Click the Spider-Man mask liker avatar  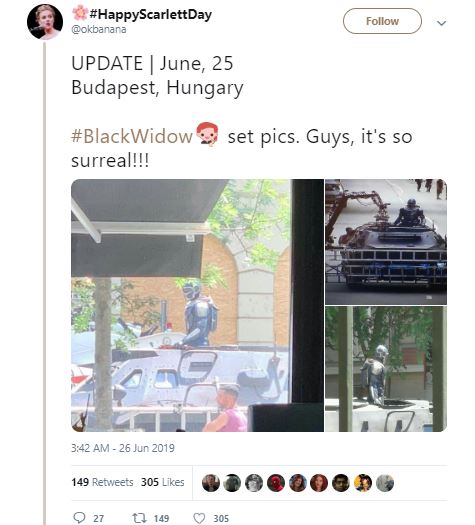click(276, 483)
